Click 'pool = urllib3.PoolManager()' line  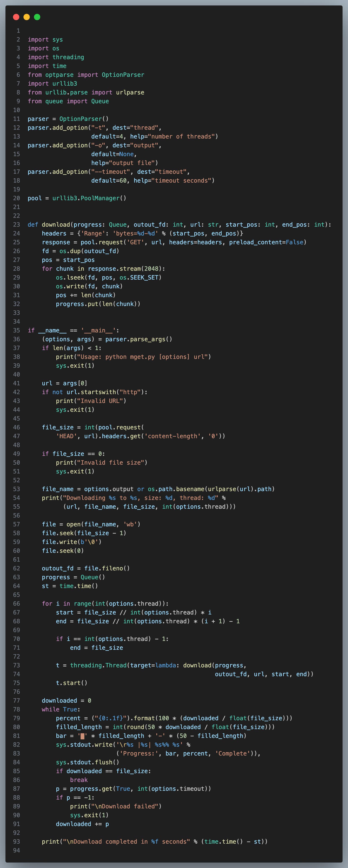tap(77, 198)
